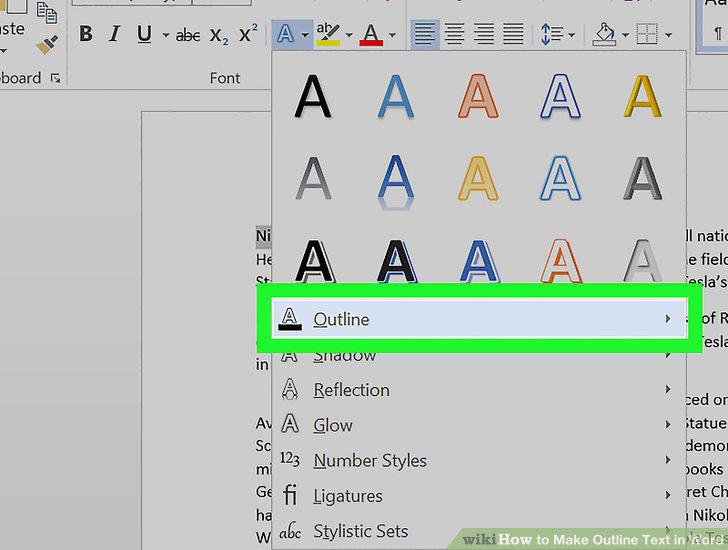Select orange outline fill text preset

[478, 96]
